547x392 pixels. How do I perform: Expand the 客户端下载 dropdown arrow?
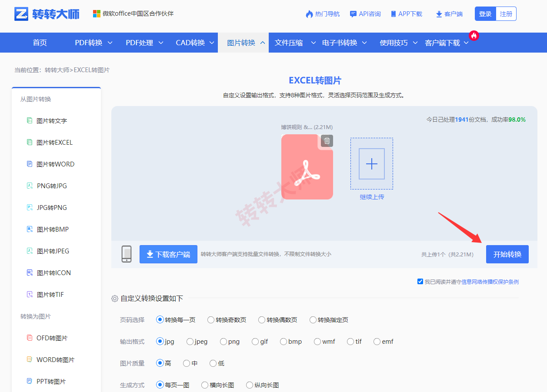click(x=466, y=43)
